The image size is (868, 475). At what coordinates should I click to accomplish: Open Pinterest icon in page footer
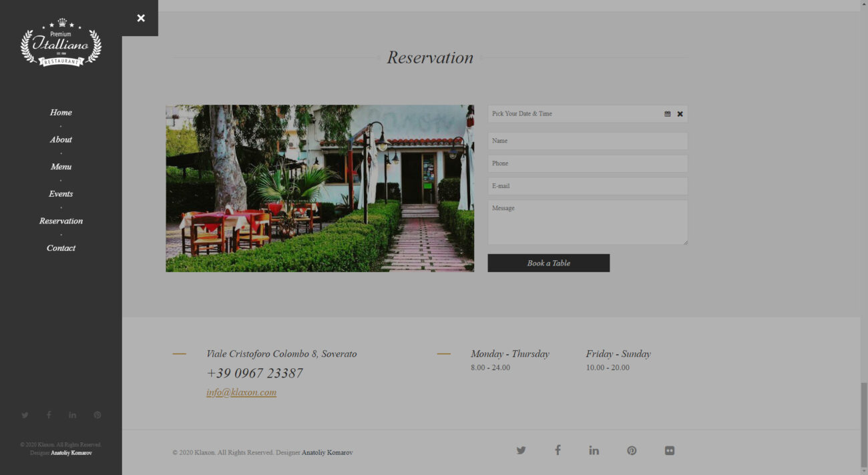coord(632,450)
